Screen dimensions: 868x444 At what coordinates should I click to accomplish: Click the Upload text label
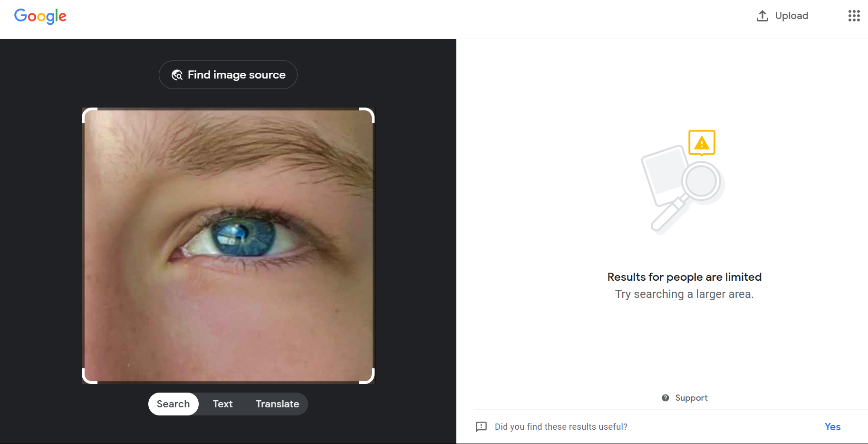(791, 16)
